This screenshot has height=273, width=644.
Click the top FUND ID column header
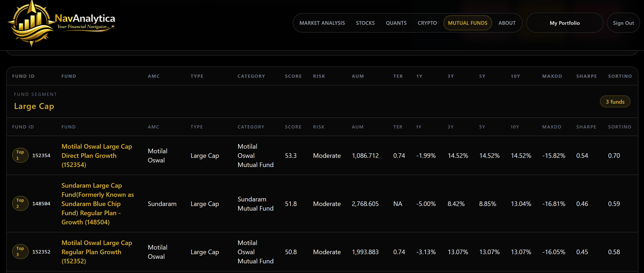(x=23, y=76)
